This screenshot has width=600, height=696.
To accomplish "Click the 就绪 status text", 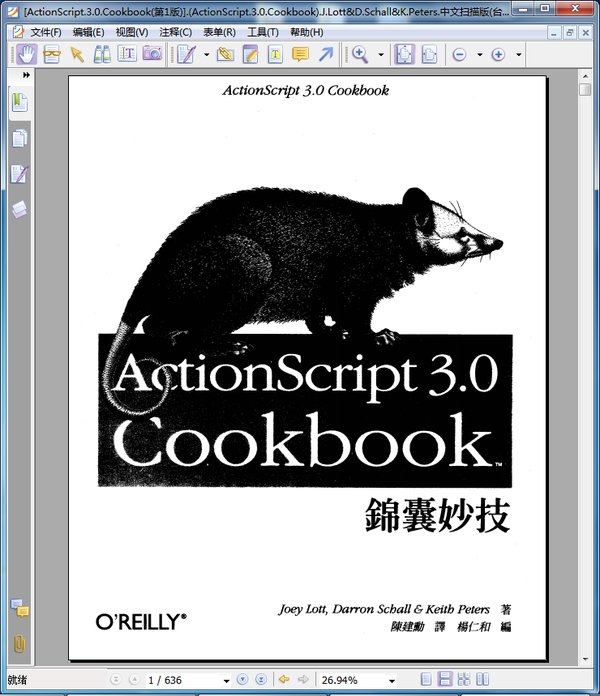I will [x=17, y=680].
